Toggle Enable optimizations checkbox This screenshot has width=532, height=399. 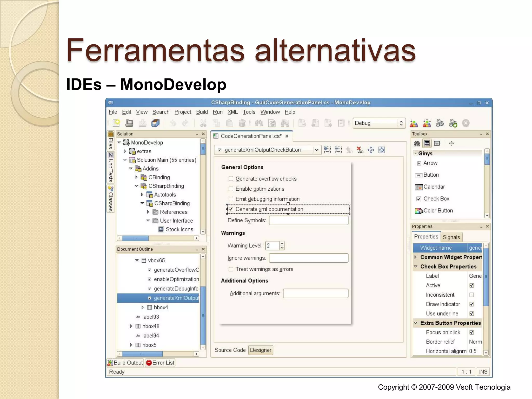[231, 189]
